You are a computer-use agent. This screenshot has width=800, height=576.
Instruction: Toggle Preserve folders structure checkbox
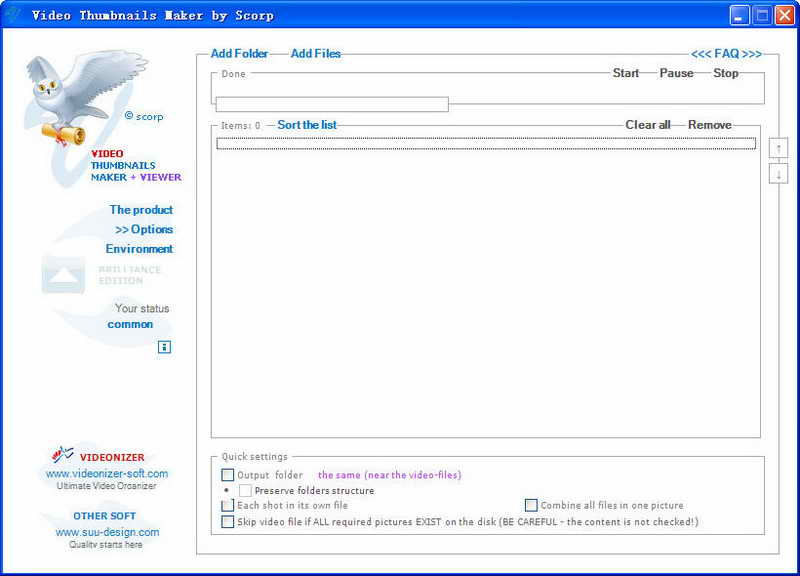[x=245, y=490]
